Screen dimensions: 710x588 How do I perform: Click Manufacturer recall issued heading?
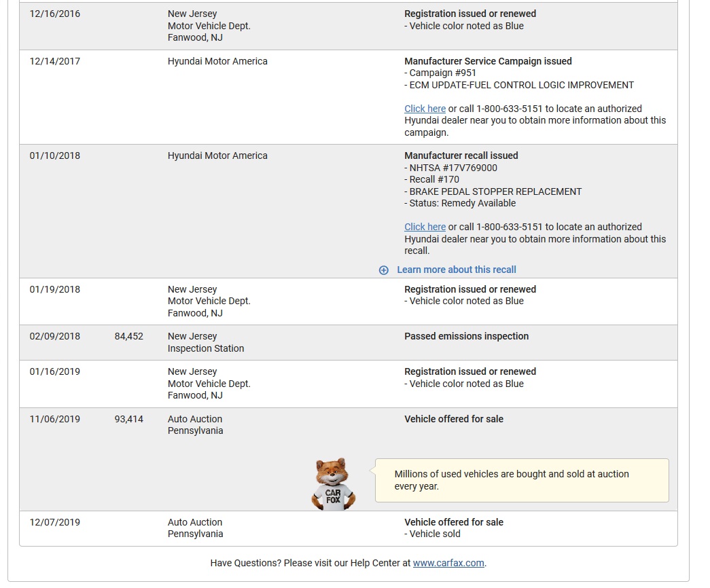pos(461,155)
